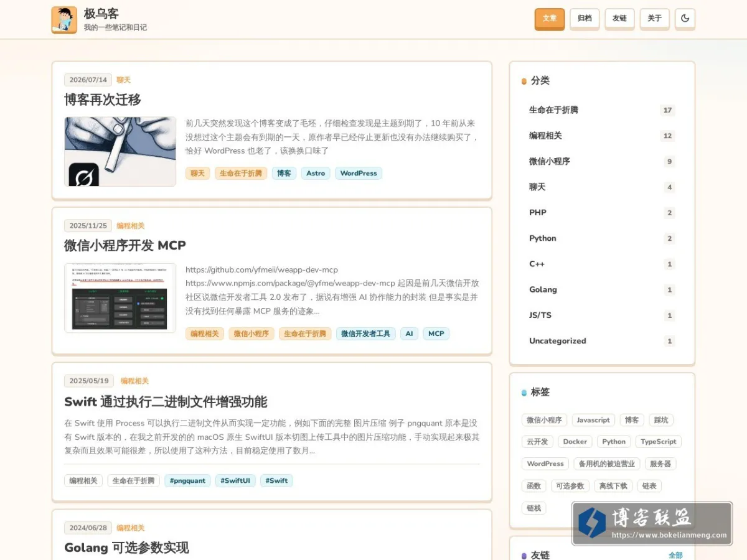Click the Python tag in 标签 panel

[x=614, y=442]
